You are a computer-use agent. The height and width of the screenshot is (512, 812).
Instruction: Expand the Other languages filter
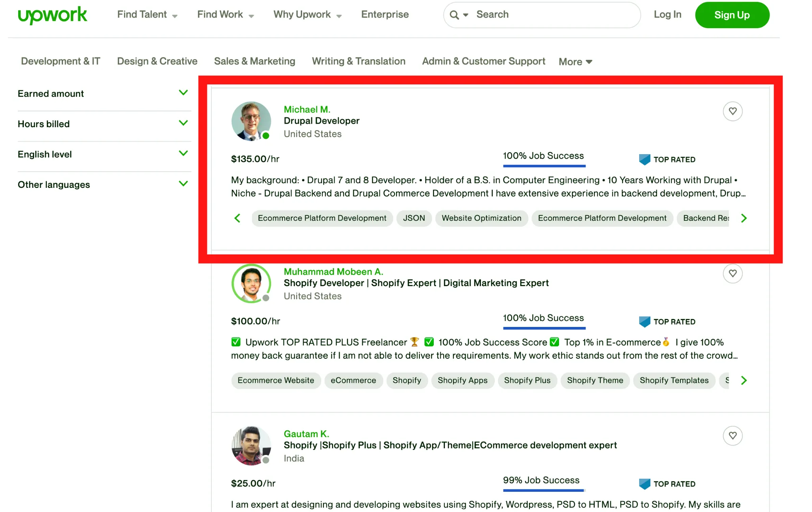183,184
